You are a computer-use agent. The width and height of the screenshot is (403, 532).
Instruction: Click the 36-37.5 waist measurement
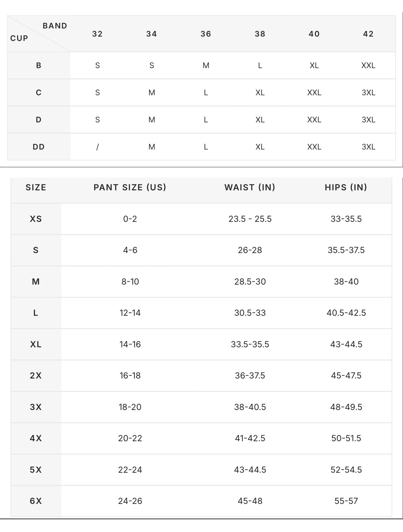click(250, 376)
